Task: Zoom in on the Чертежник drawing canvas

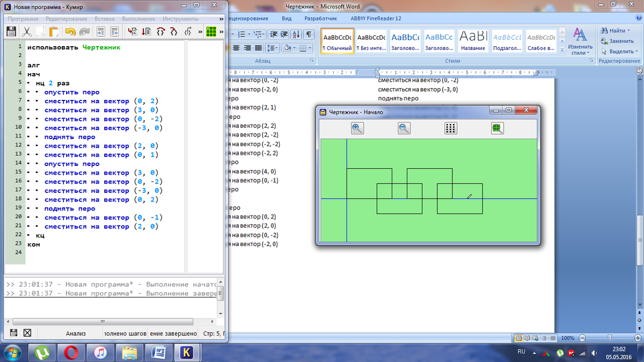Action: (x=357, y=128)
